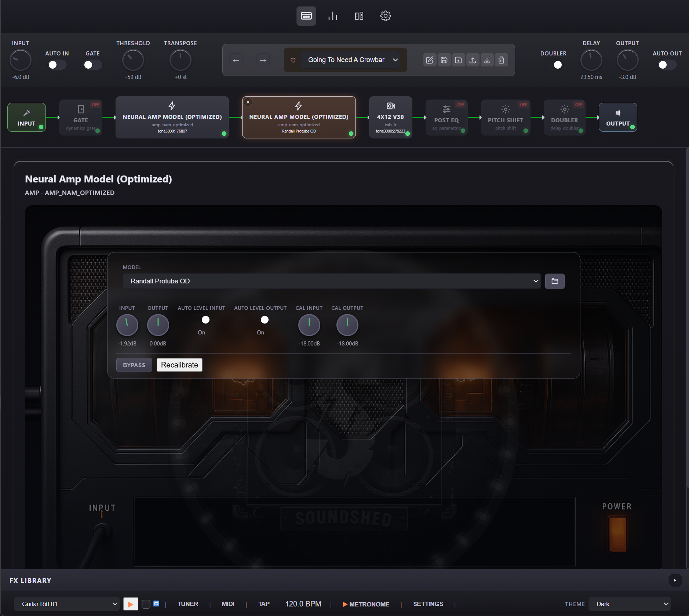Viewport: 689px width, 616px height.
Task: Select the POST EQ block
Action: click(x=446, y=117)
